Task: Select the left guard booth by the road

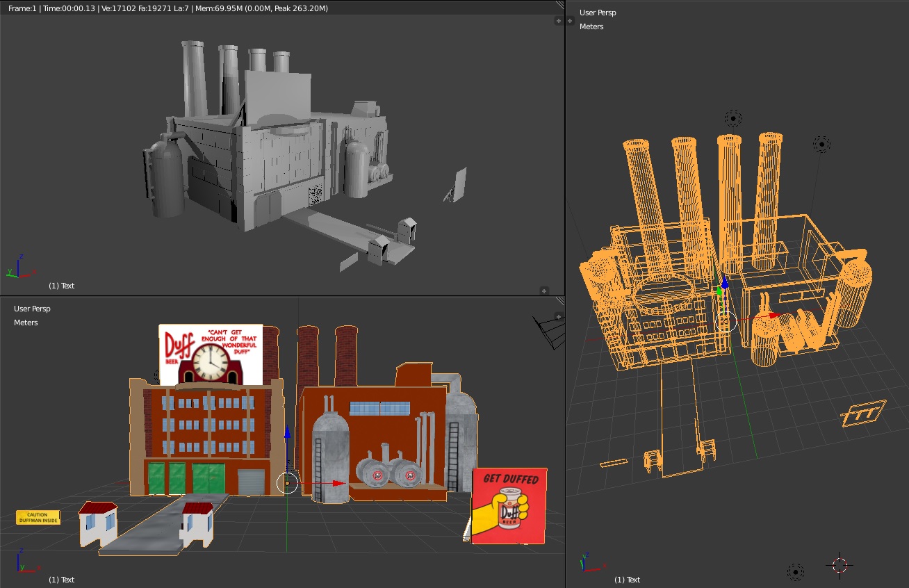Action: (97, 523)
